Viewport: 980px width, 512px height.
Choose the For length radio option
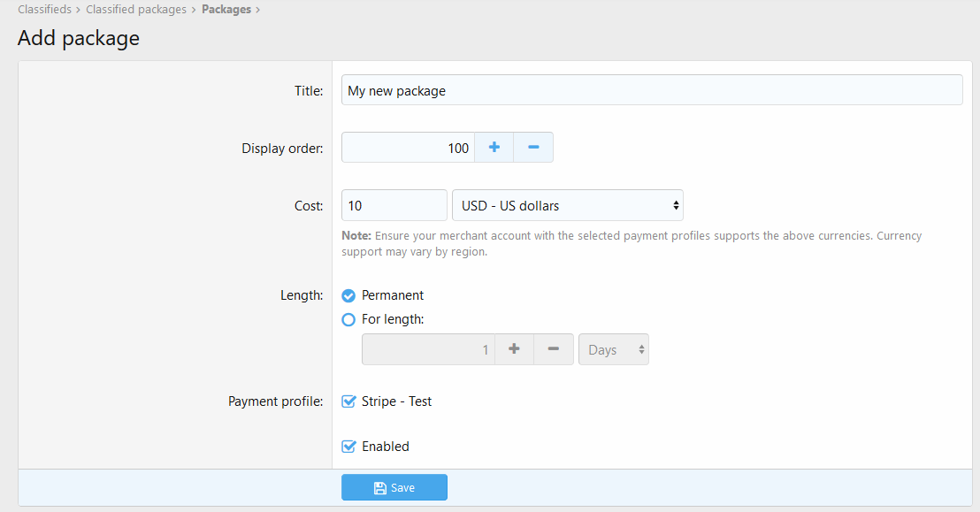pyautogui.click(x=348, y=319)
